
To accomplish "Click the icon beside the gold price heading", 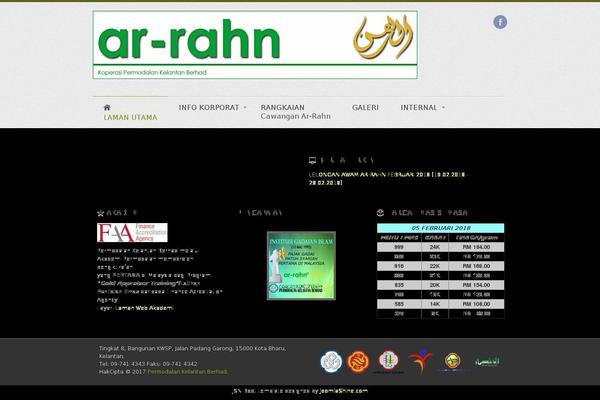I will tap(380, 212).
